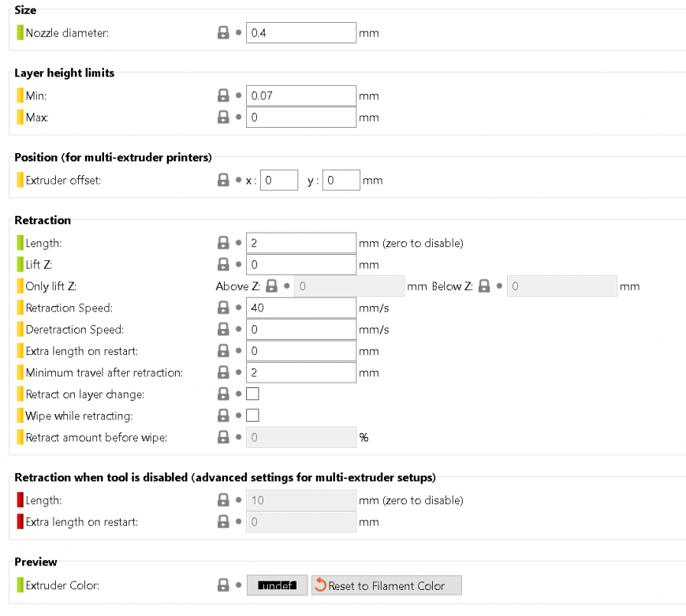This screenshot has width=686, height=616.
Task: Click the lock icon beside Retraction Length
Action: (223, 243)
